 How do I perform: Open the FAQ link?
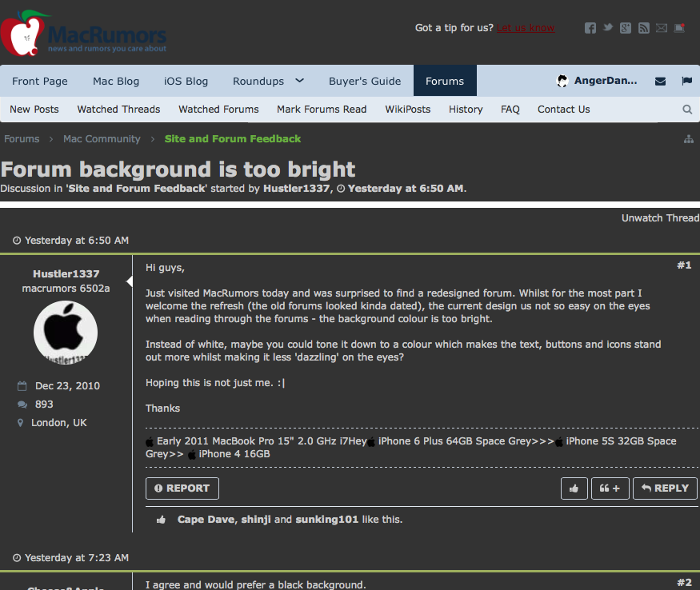[x=510, y=110]
